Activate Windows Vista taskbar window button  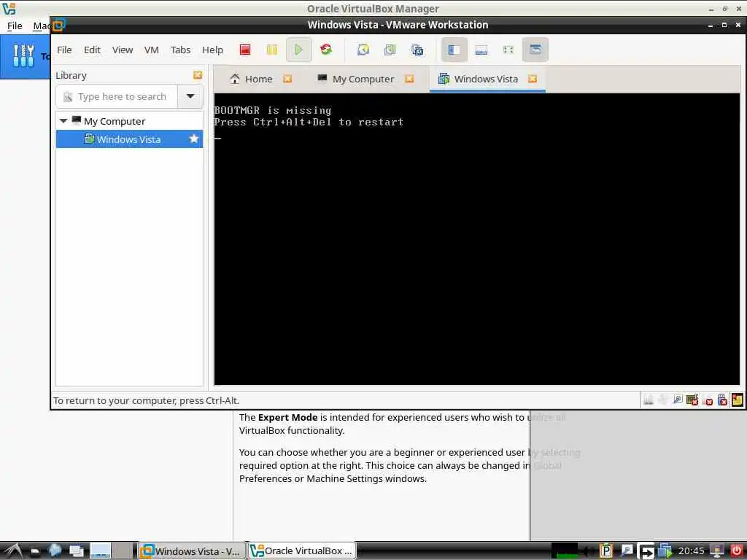pyautogui.click(x=192, y=551)
